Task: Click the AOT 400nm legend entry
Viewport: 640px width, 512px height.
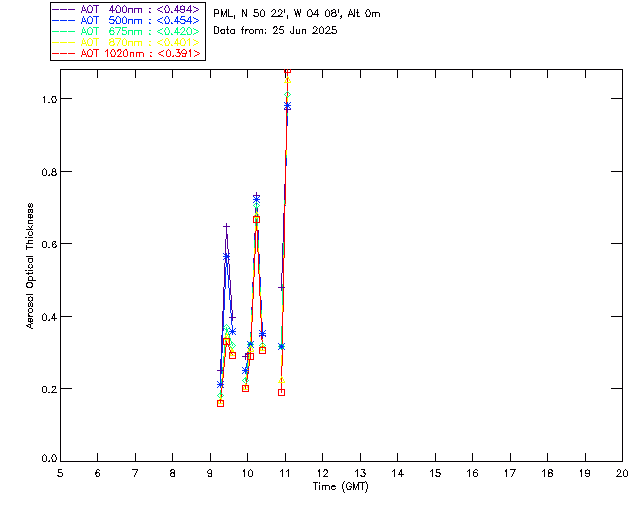Action: coord(126,9)
